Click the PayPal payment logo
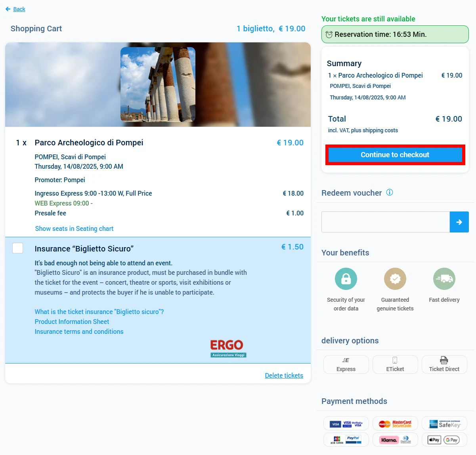The image size is (476, 455). click(353, 440)
